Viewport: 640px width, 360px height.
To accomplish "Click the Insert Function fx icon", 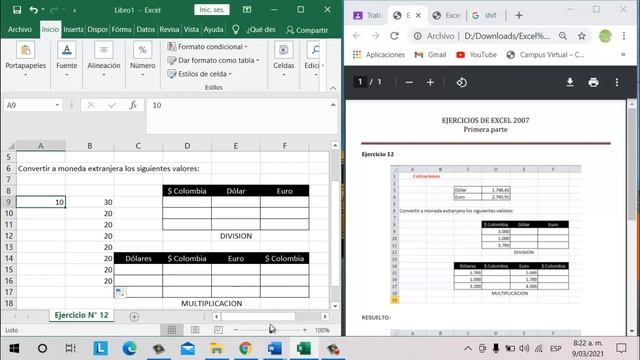I will tap(133, 105).
